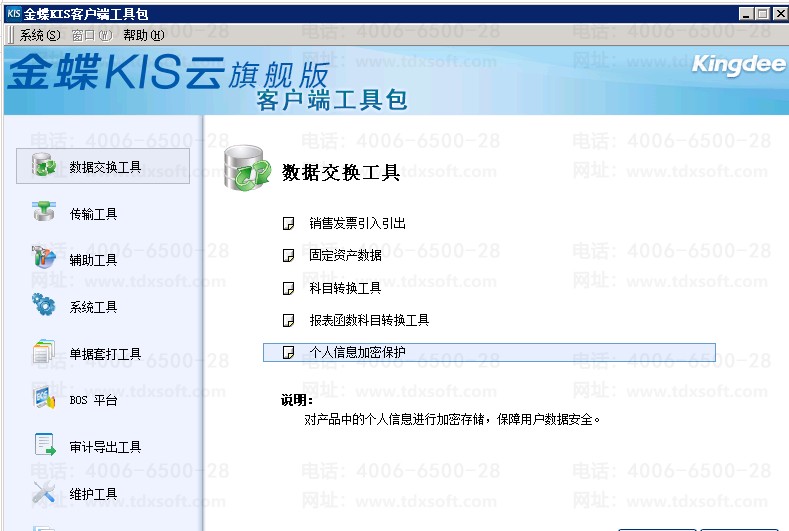Click the BOS 平台 icon
789x531 pixels.
[44, 400]
